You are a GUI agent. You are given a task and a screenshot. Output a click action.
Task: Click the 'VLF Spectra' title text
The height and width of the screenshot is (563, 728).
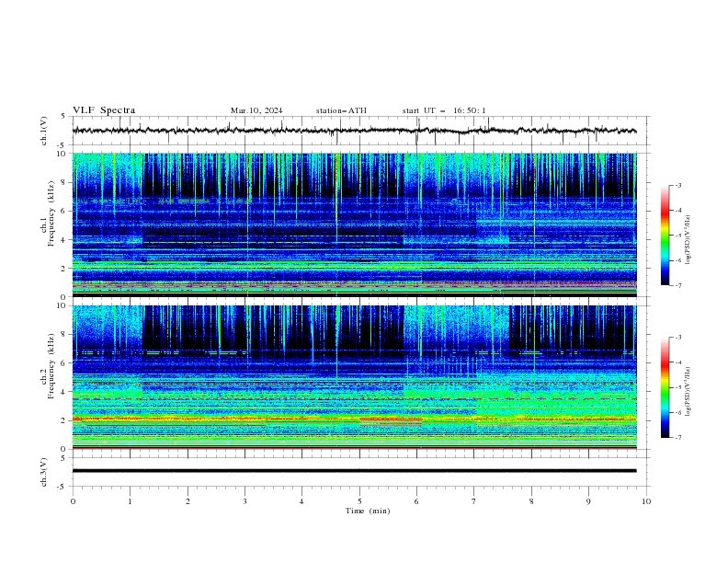pyautogui.click(x=104, y=110)
